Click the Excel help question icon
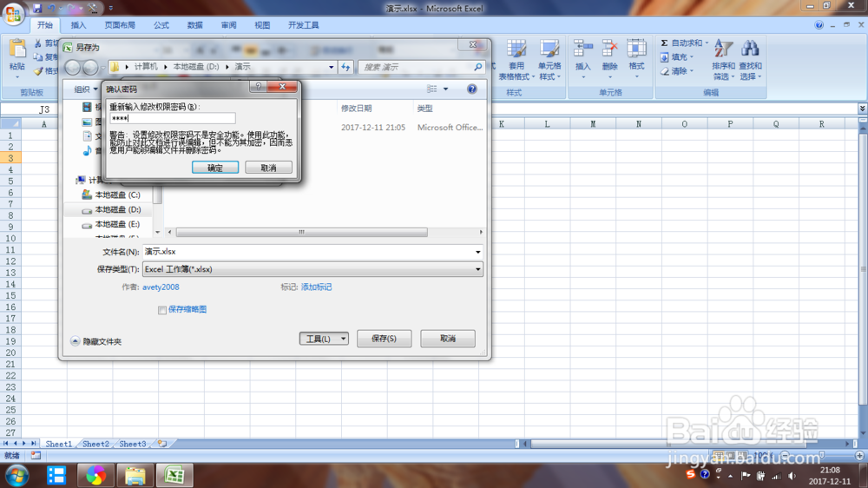The image size is (868, 488). tap(819, 25)
